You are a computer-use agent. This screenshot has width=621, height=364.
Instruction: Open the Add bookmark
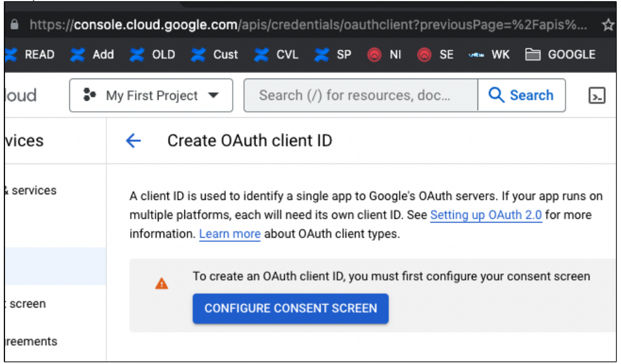pyautogui.click(x=92, y=55)
